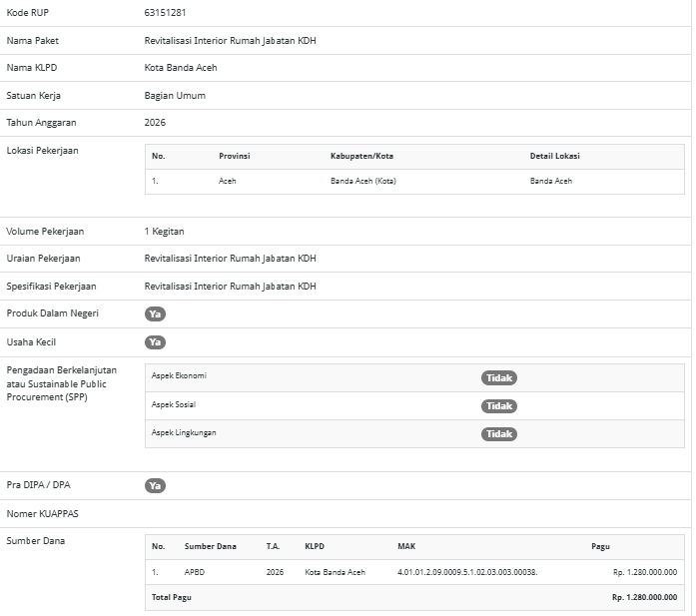Screen dimensions: 696x616
Task: Click the Sumber Dana column header
Action: [210, 546]
